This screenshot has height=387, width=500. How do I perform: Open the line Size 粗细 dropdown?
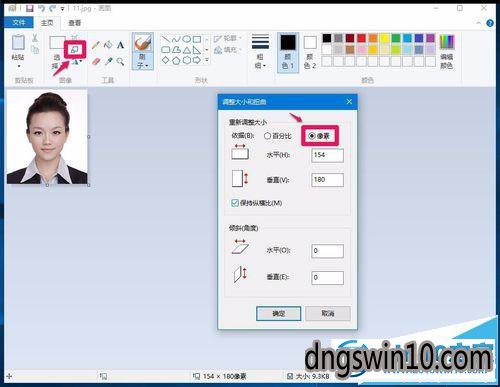[260, 51]
